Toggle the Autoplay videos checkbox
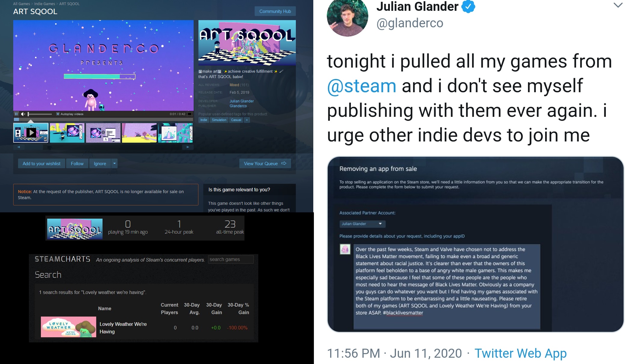Screen dimensions: 638x364 tap(58, 114)
